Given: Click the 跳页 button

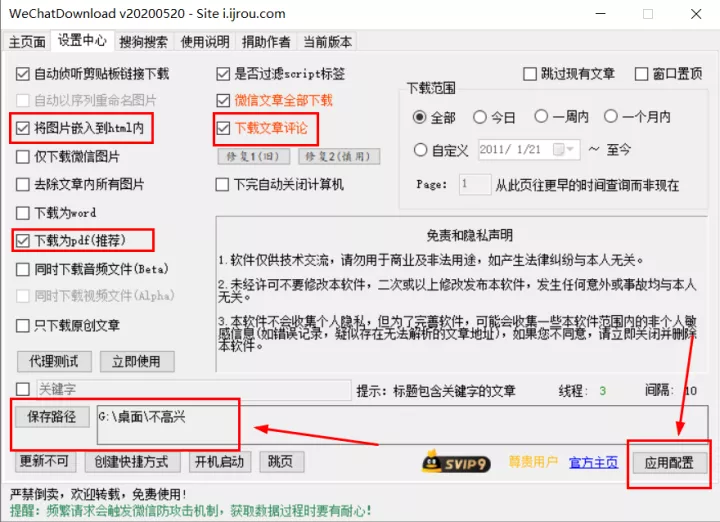Looking at the screenshot, I should 281,462.
